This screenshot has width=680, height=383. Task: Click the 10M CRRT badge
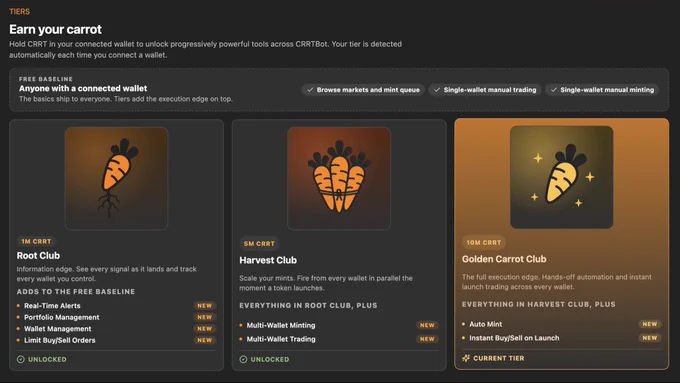point(484,242)
